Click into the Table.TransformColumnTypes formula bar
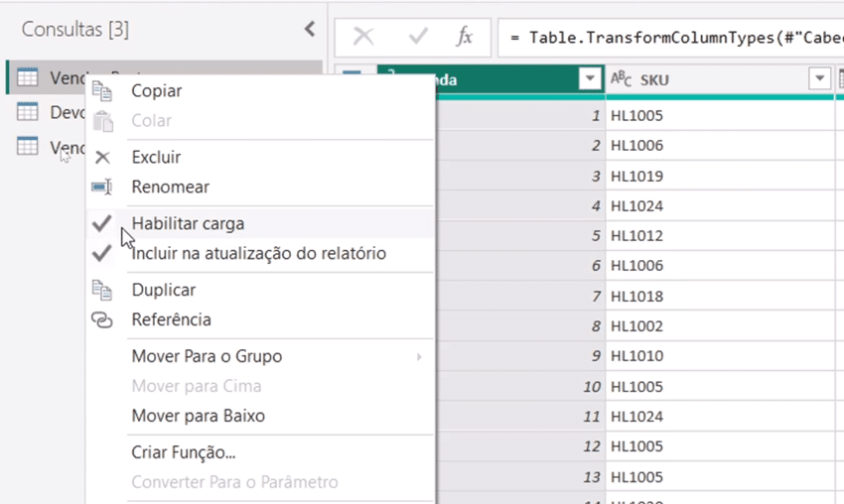Image resolution: width=844 pixels, height=504 pixels. (670, 37)
